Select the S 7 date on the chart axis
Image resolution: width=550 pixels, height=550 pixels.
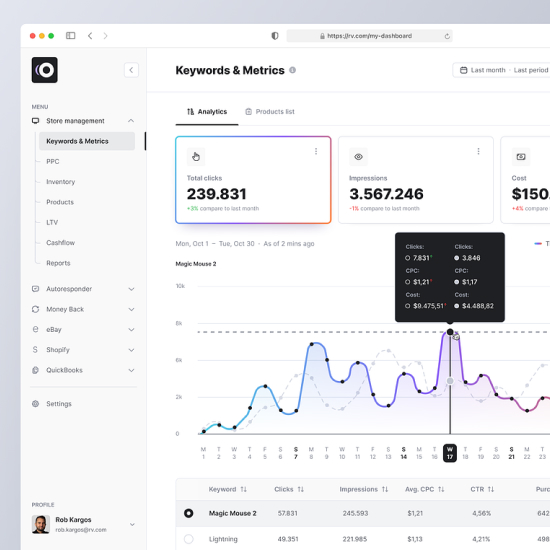[x=296, y=453]
